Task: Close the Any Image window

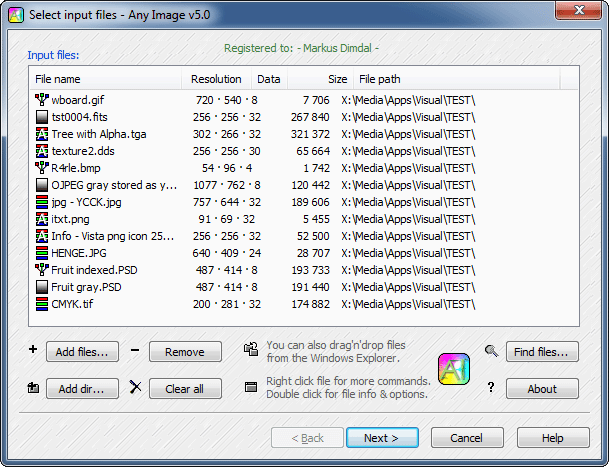Action: pos(578,10)
